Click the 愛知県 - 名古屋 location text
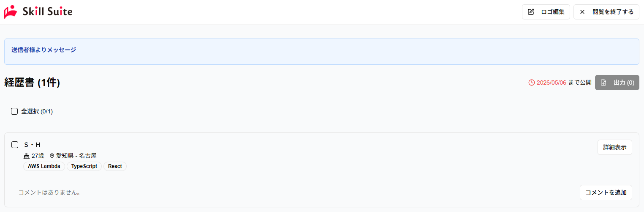The width and height of the screenshot is (644, 212). [x=76, y=156]
